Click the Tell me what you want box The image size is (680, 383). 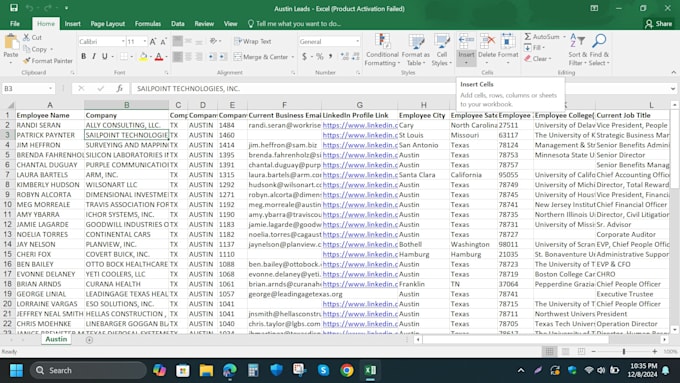(294, 24)
